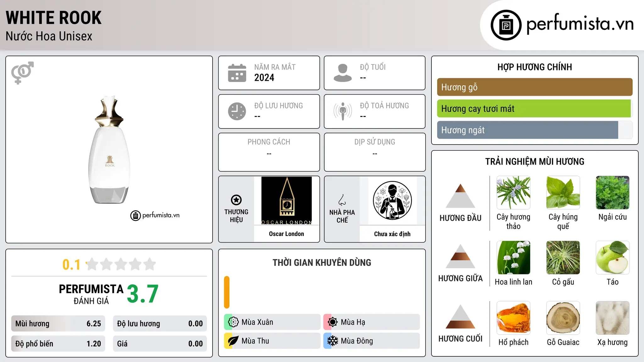
Task: Click the Gỗ Guaiac note label
Action: [563, 342]
